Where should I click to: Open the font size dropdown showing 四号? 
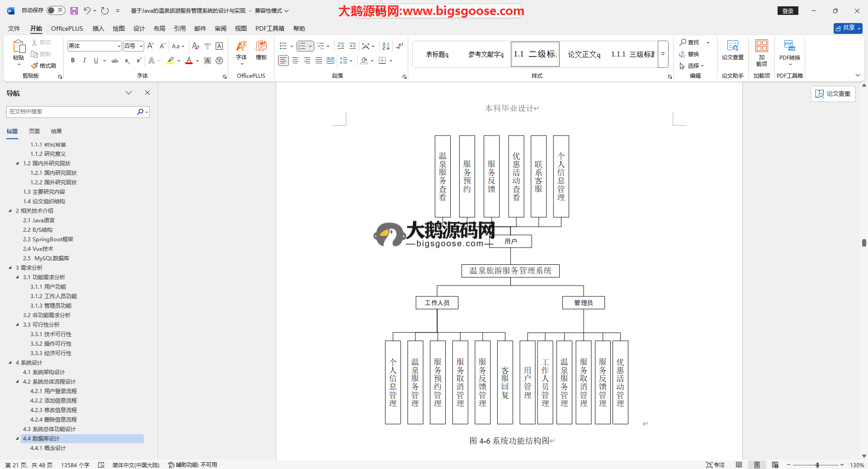pyautogui.click(x=141, y=46)
